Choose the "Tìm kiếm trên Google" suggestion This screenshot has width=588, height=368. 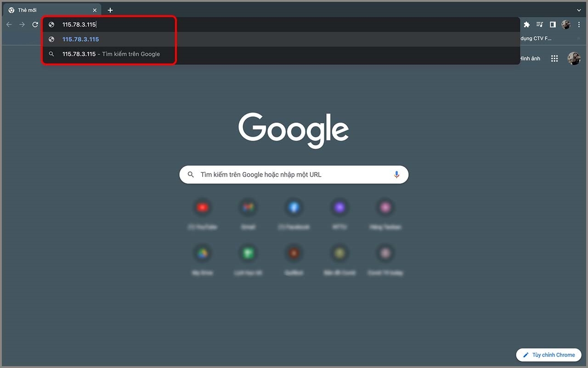pos(281,54)
